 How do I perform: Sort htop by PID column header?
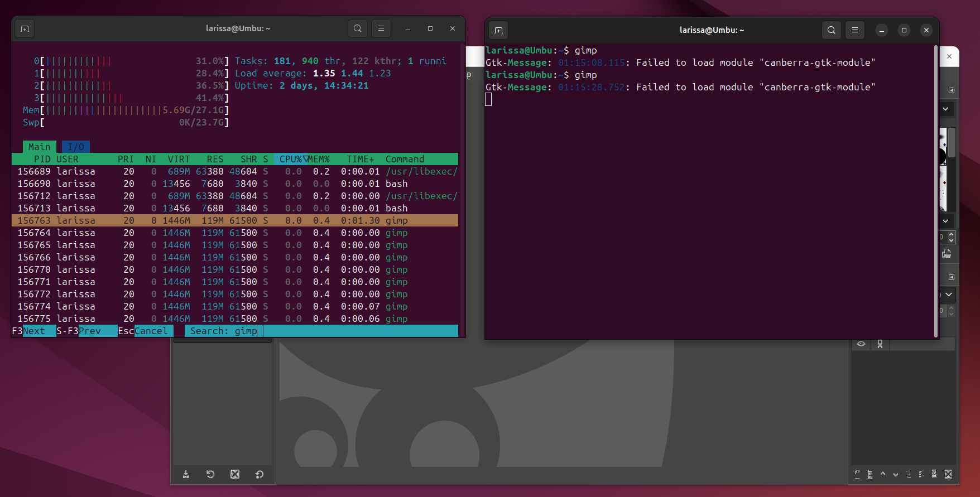(x=42, y=159)
